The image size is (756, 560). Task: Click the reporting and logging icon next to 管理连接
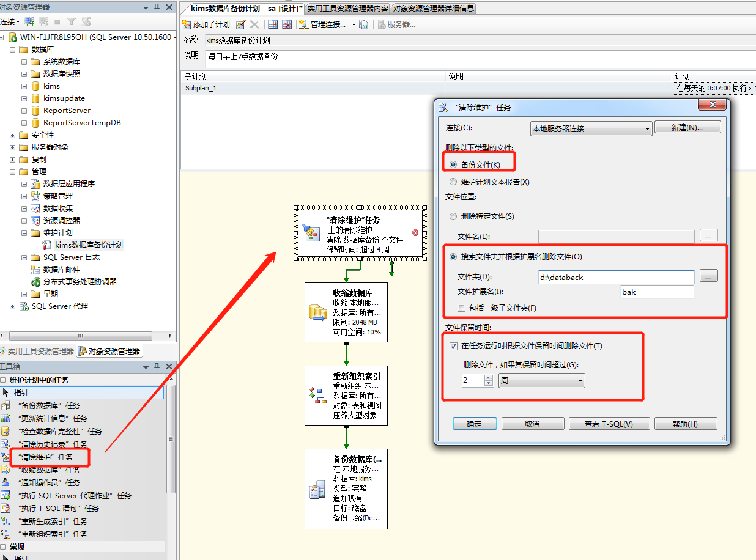(x=364, y=24)
